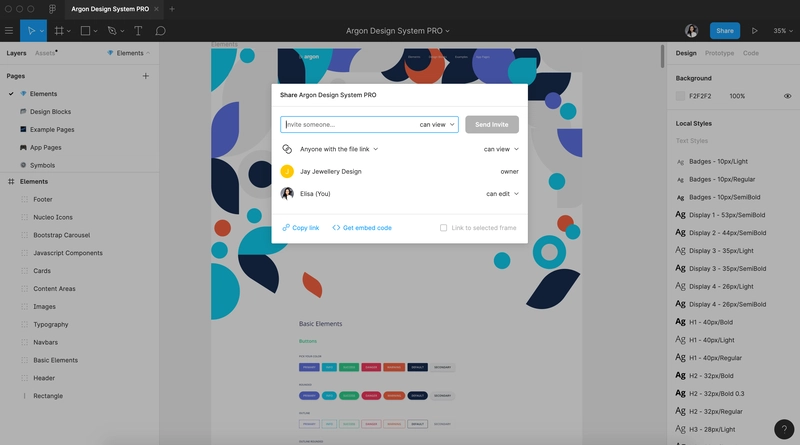Viewport: 800px width, 445px height.
Task: Open shape tools dropdown arrow
Action: point(95,31)
